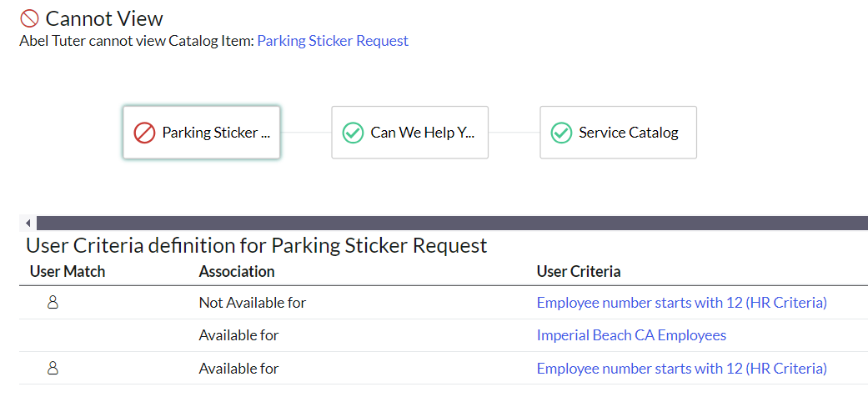Open the Parking Sticker Request link at top

[333, 41]
